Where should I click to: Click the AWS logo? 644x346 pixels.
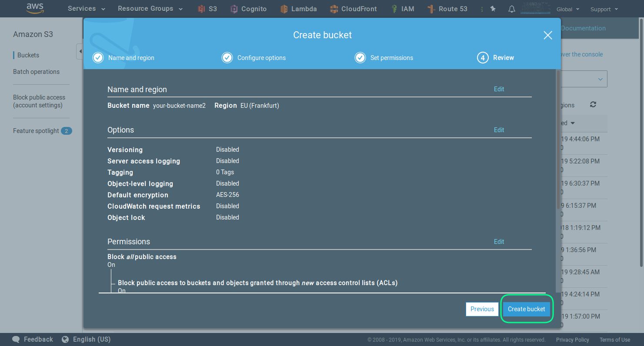pos(34,8)
